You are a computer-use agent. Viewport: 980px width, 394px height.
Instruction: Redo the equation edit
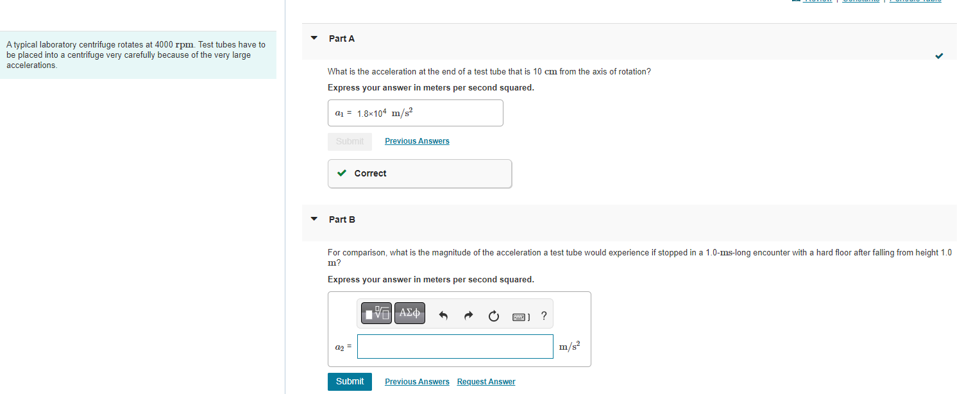coord(468,314)
